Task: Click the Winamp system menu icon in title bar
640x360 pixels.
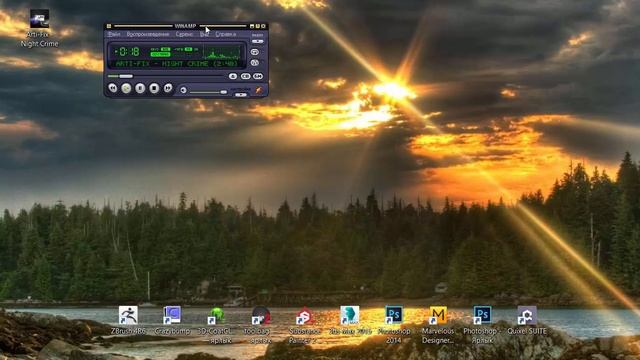Action: coord(109,26)
